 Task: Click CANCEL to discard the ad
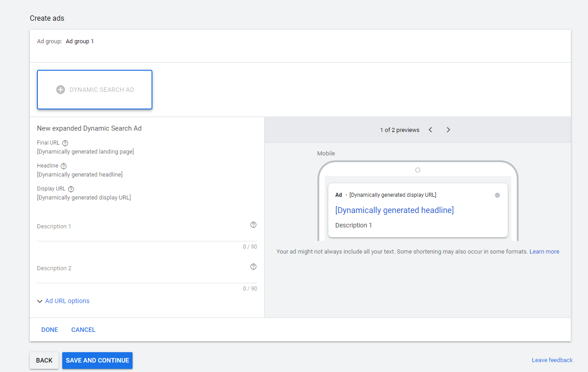click(83, 330)
